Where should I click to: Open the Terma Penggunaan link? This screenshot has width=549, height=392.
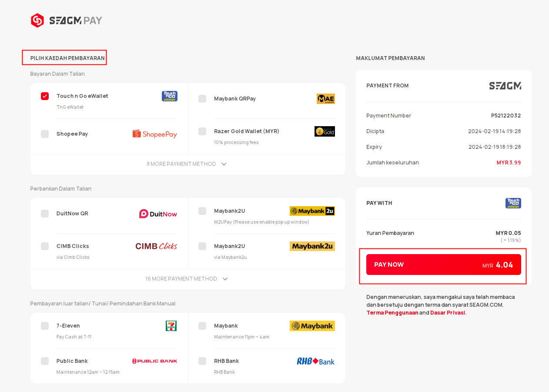tap(392, 313)
